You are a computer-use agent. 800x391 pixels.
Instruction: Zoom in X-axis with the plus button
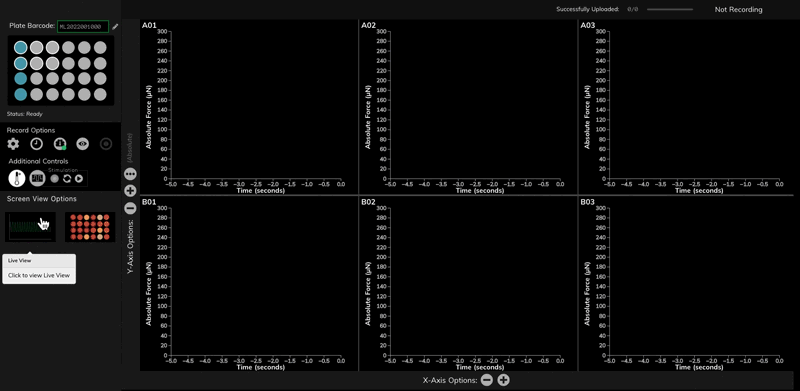pos(504,380)
